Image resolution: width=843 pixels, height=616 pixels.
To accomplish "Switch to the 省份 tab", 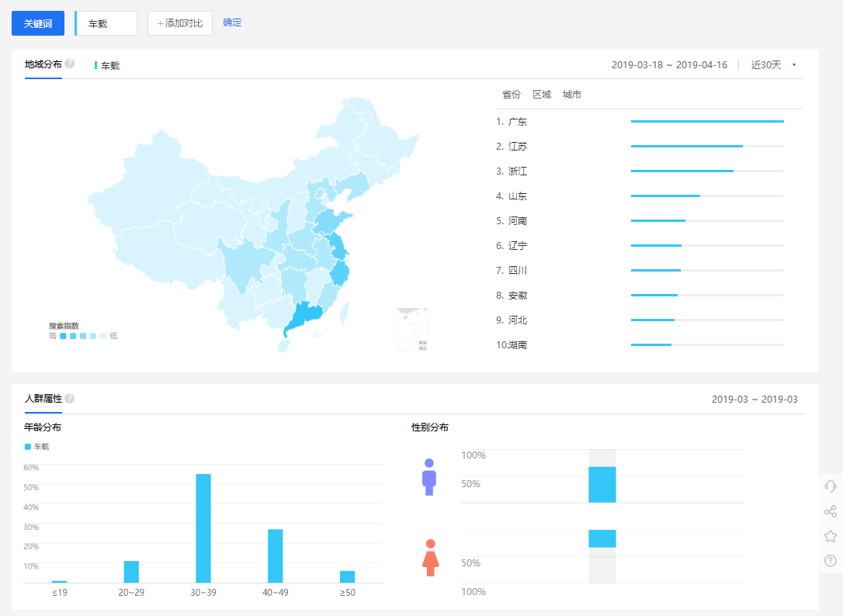I will (x=512, y=95).
